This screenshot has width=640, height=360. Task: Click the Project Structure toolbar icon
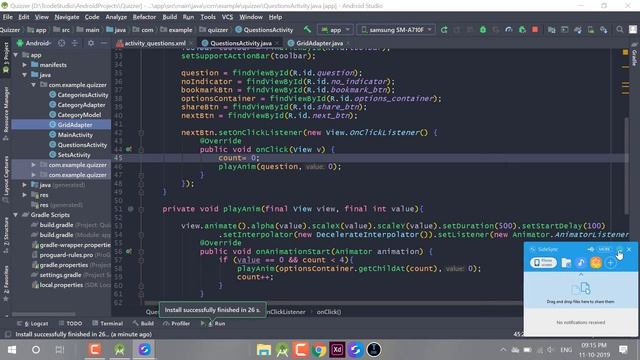[551, 29]
